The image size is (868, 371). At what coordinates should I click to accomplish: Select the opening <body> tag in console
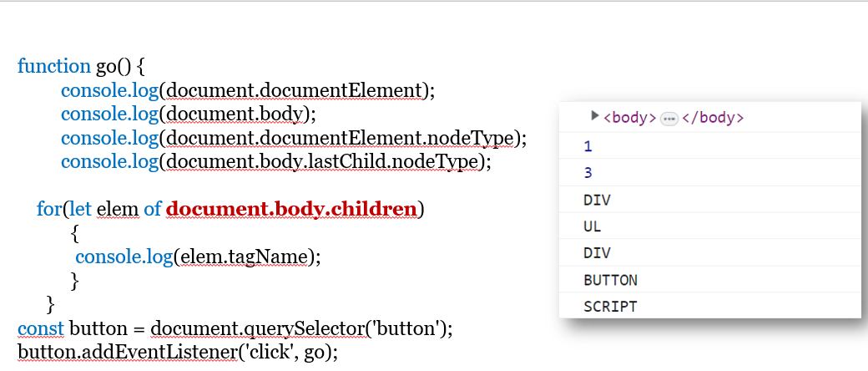click(x=629, y=118)
